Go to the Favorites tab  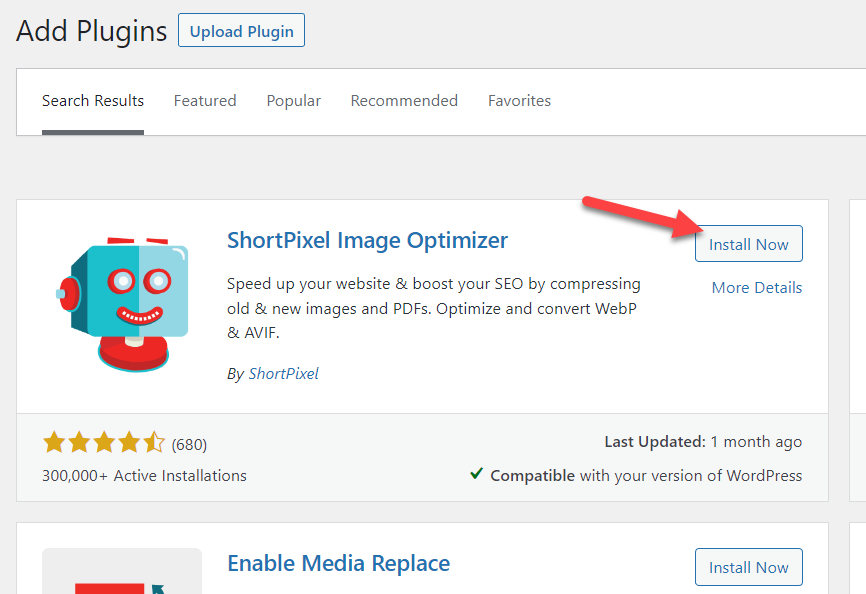pyautogui.click(x=519, y=101)
